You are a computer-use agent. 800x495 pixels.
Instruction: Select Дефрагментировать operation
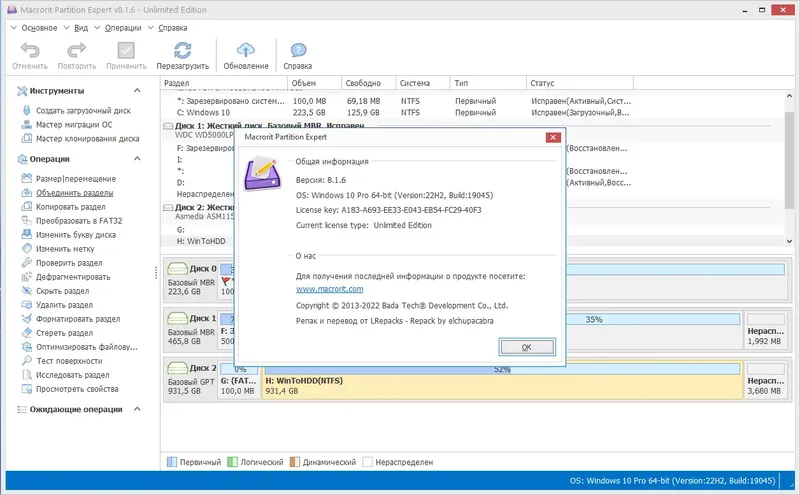(x=73, y=277)
